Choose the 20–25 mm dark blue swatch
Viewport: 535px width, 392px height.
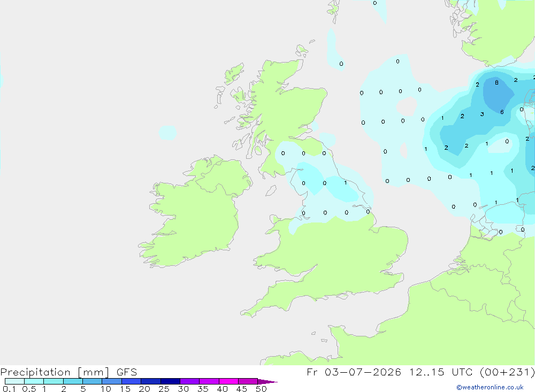pos(151,381)
